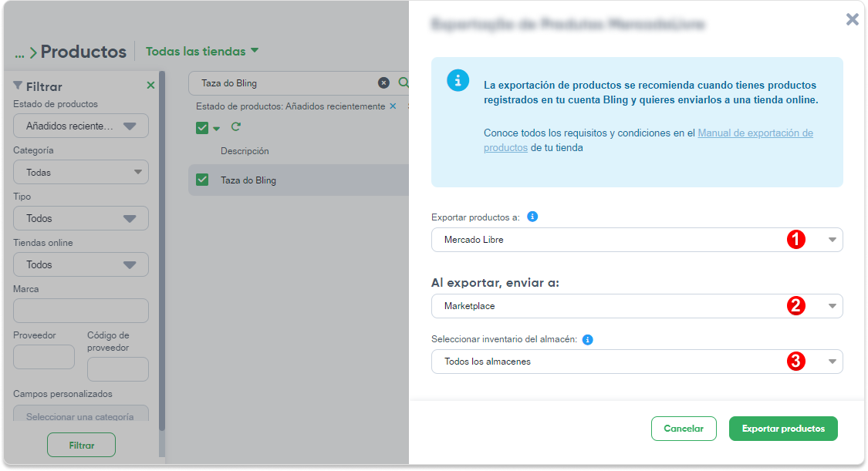Click the Descripción column header
Viewport: 868px width, 471px height.
(x=245, y=151)
